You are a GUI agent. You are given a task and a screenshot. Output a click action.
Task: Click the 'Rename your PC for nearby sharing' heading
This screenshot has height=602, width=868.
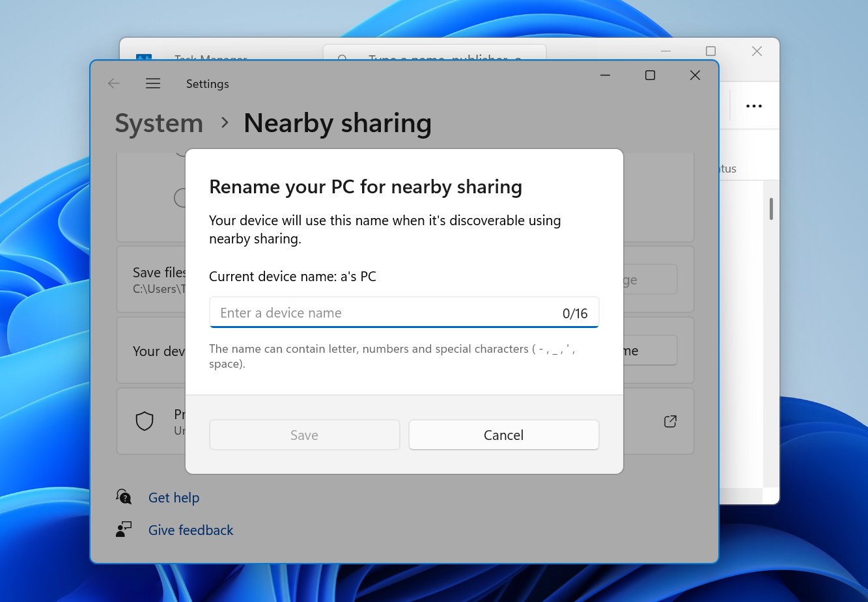(365, 187)
